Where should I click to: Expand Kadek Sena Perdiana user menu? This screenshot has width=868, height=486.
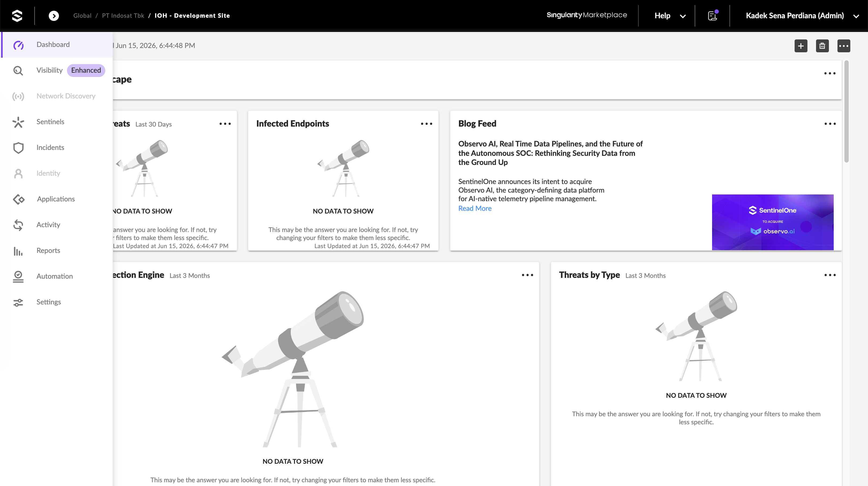[802, 16]
